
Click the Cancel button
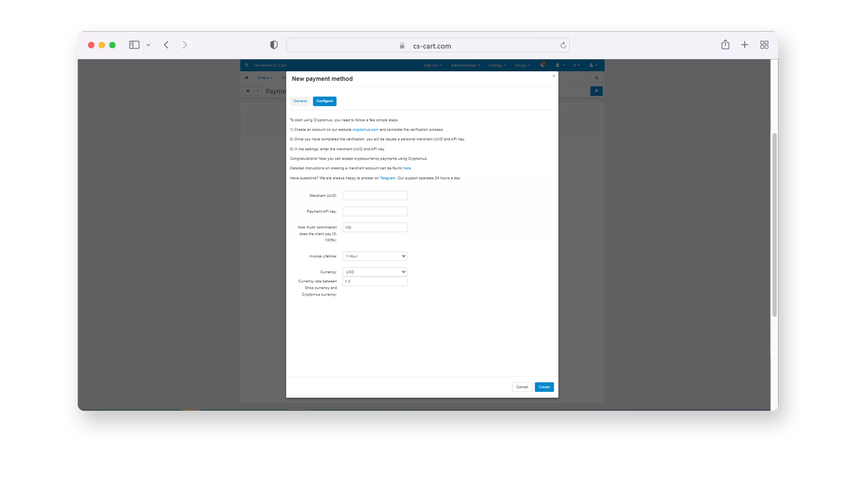click(x=522, y=387)
